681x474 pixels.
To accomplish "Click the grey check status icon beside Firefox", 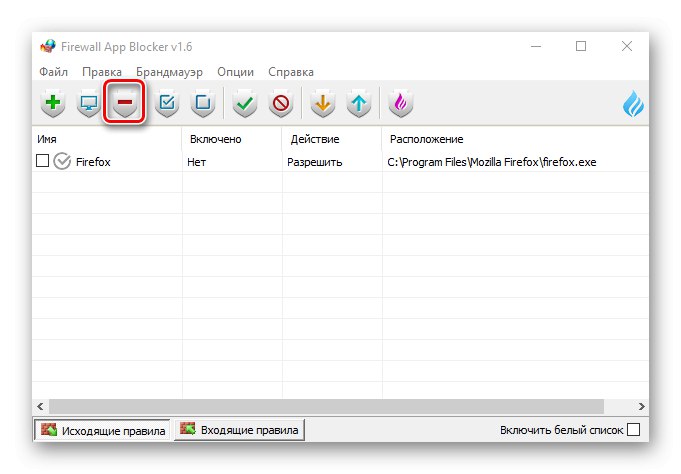I will (x=62, y=161).
